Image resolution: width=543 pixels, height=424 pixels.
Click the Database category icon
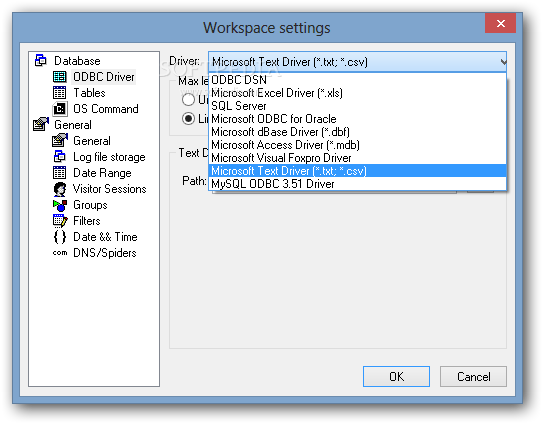point(41,60)
